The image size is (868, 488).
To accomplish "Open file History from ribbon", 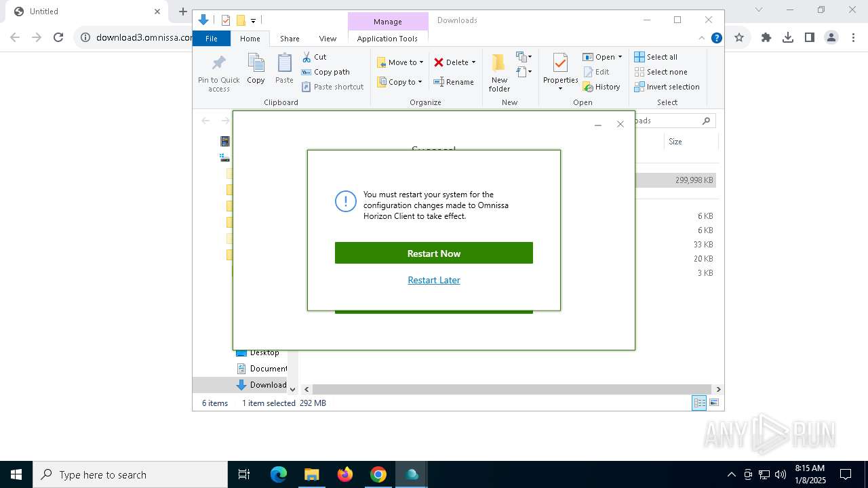I will [601, 87].
